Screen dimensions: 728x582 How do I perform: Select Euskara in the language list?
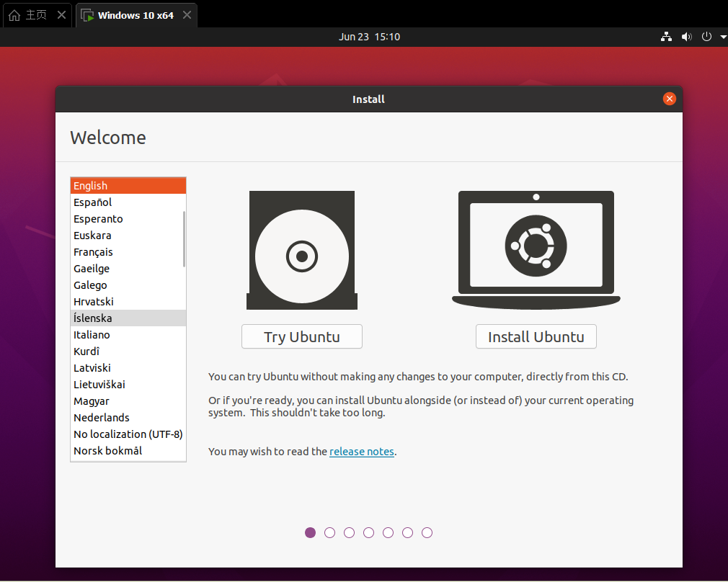pyautogui.click(x=127, y=236)
